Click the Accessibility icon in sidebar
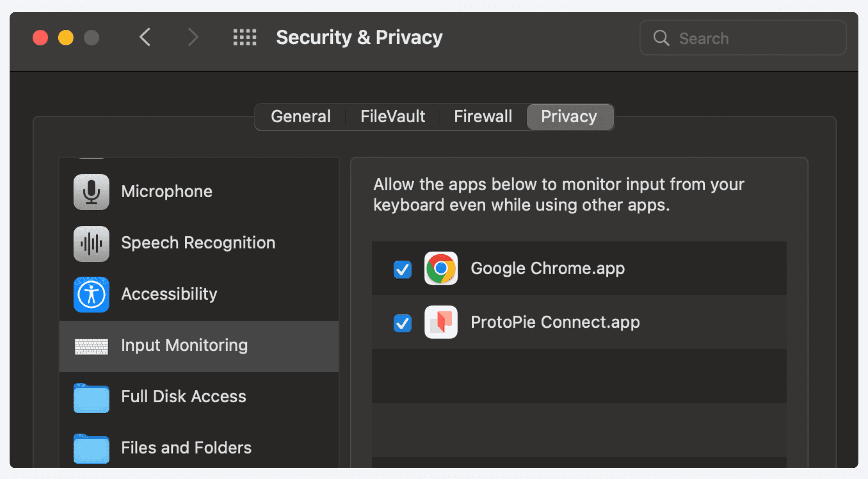Screen dimensions: 868x479 91,295
